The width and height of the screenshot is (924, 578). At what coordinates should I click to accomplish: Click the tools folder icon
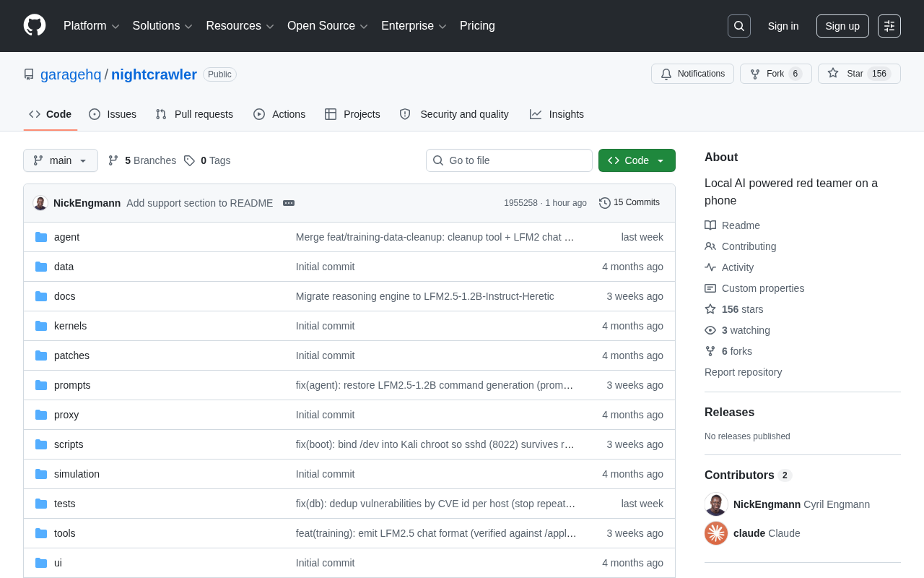41,533
